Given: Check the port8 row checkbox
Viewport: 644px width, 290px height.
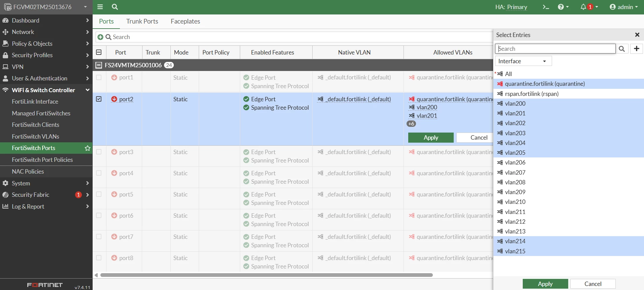Looking at the screenshot, I should (x=99, y=258).
